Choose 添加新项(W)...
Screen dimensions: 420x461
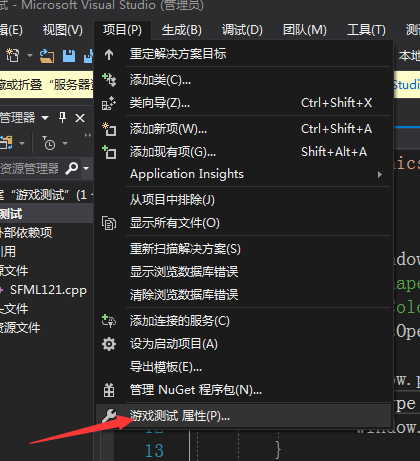point(243,129)
